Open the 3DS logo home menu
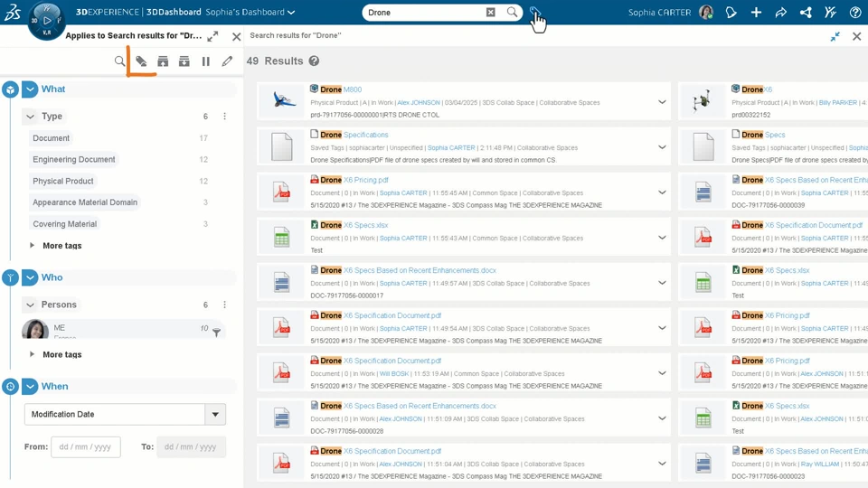868x488 pixels. (12, 12)
